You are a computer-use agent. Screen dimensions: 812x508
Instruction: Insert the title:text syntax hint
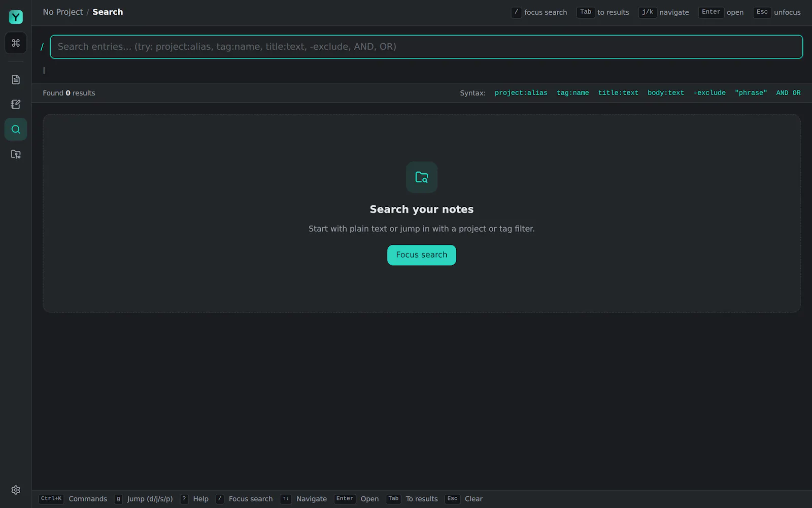[618, 93]
